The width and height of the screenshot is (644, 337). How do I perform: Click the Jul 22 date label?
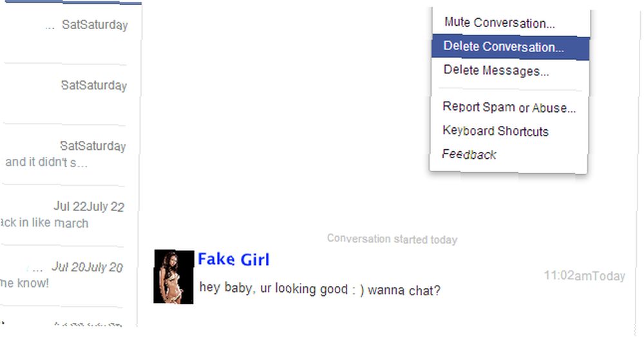89,206
